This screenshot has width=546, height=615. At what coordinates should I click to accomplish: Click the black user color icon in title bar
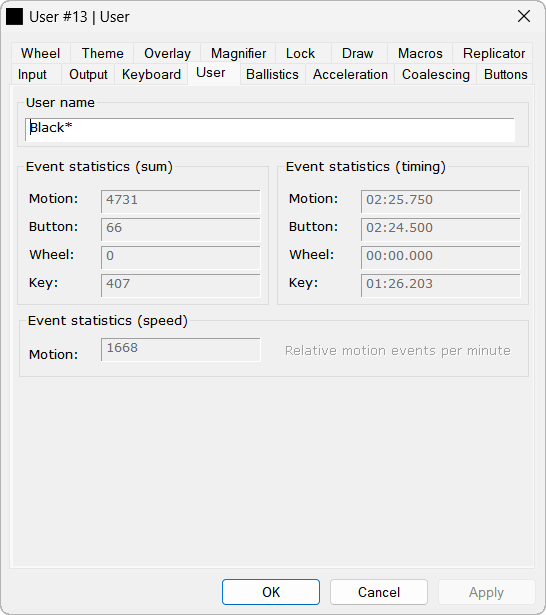pyautogui.click(x=15, y=16)
